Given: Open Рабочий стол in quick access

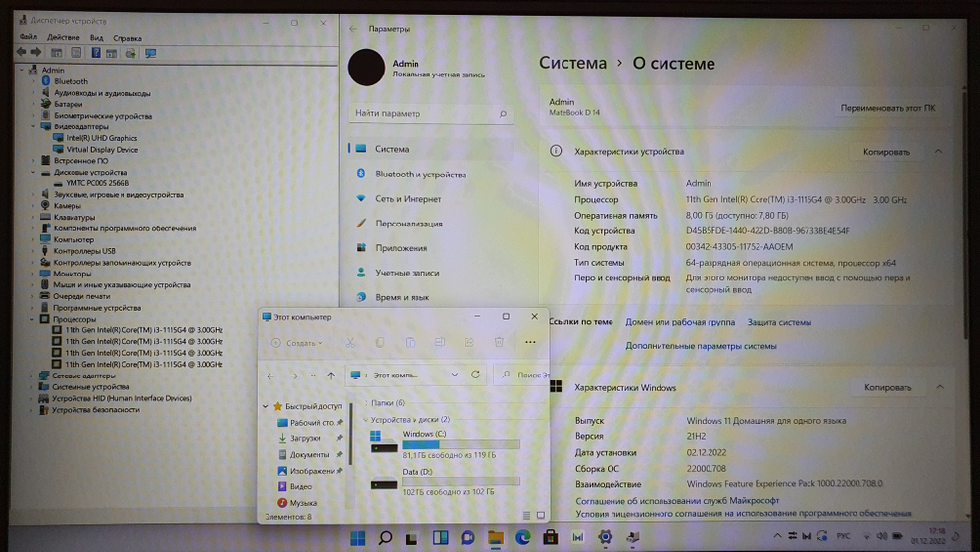Looking at the screenshot, I should tap(312, 422).
